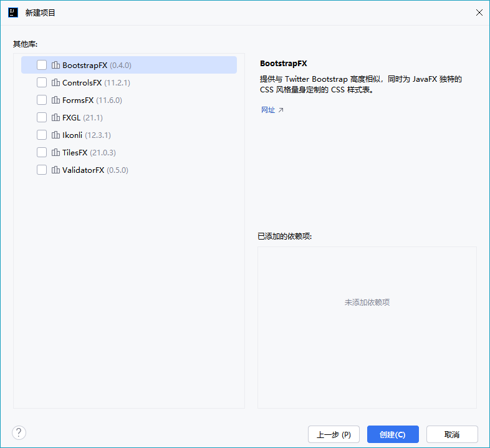Click the library icon beside FormsFX
The height and width of the screenshot is (448, 490).
tap(55, 100)
